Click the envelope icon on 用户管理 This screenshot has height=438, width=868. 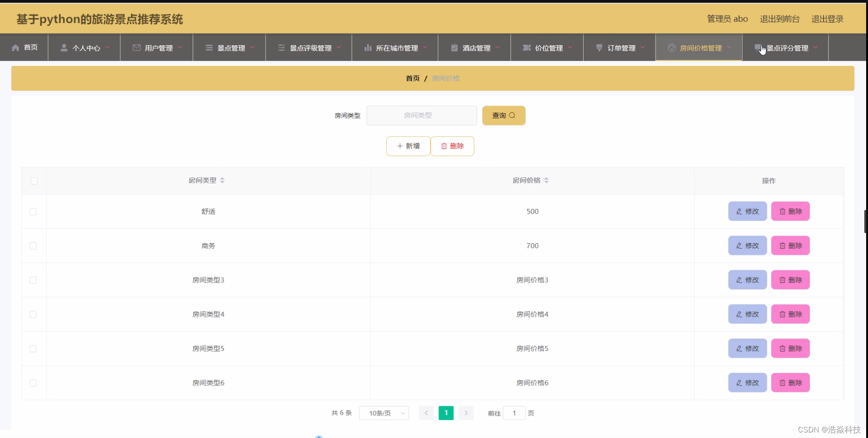tap(136, 47)
